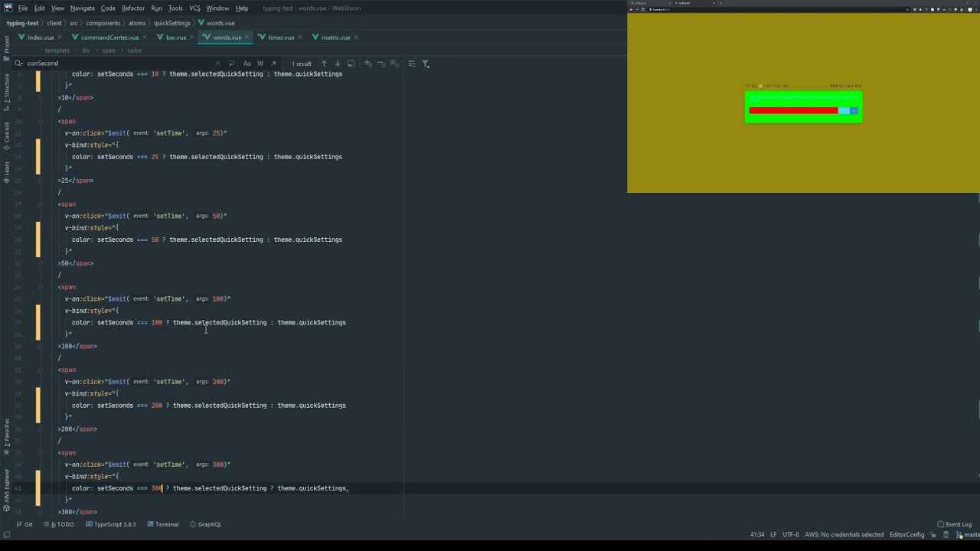Click the green typing box in browser
Viewport: 980px width, 551px height.
(x=803, y=106)
